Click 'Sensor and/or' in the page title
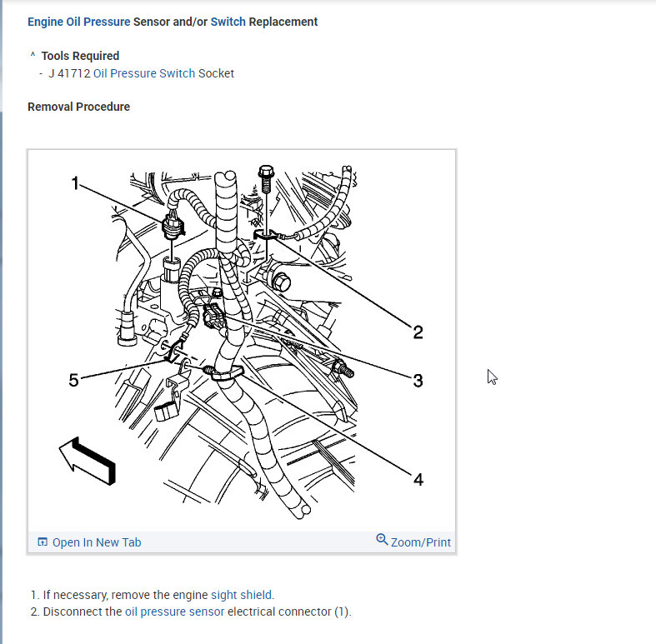The image size is (656, 644). [x=170, y=22]
